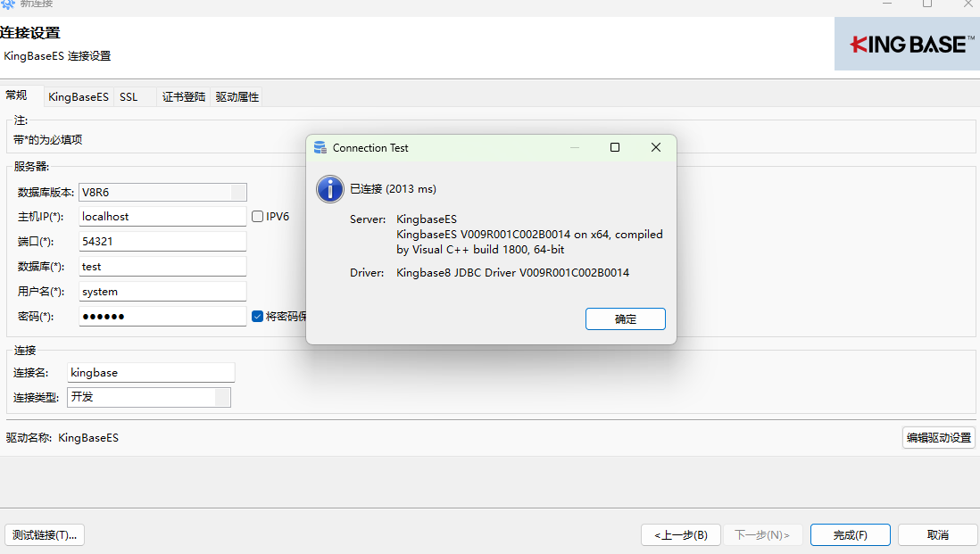Open the 驱动属性 tab
Screen dimensions: 980x554
[237, 97]
